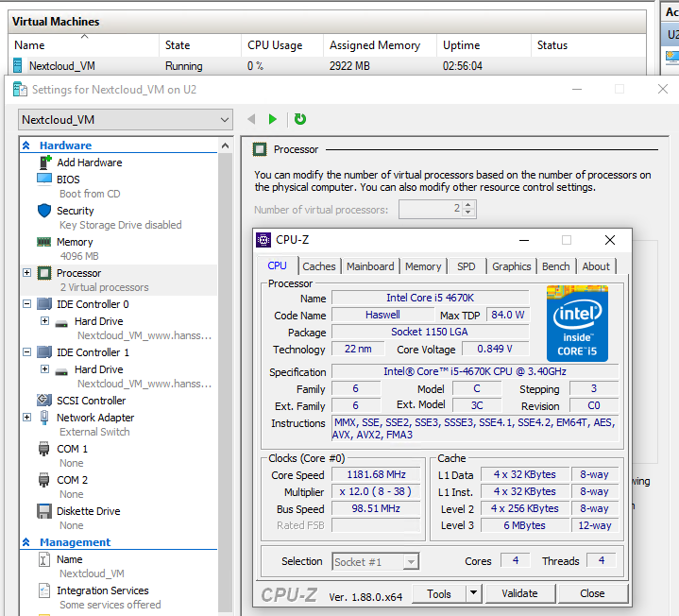679x616 pixels.
Task: Click the Validate button in CPU-Z
Action: 520,593
